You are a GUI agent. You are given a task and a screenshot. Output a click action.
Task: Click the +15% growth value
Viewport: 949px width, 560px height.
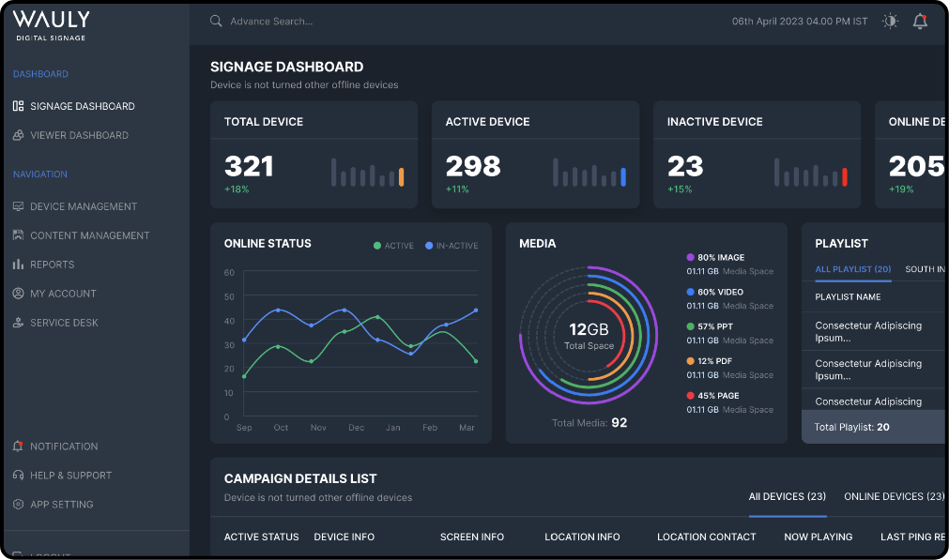680,189
